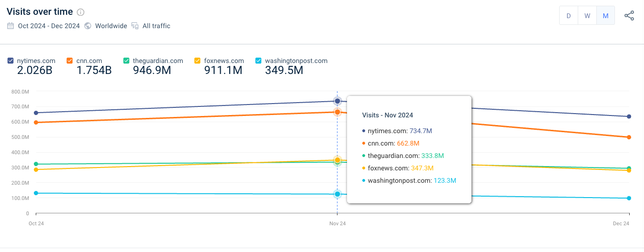Click the Nov 24 axis label
Viewport: 644px width, 252px height.
[337, 223]
